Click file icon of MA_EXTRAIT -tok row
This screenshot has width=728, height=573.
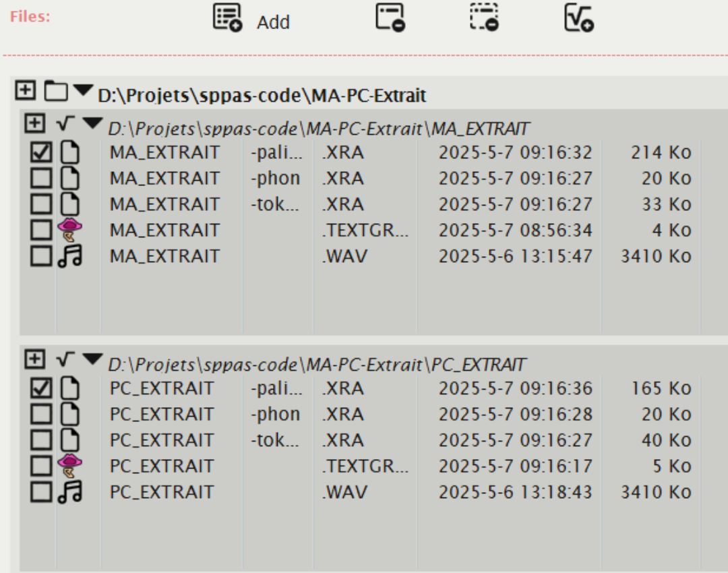click(x=70, y=204)
